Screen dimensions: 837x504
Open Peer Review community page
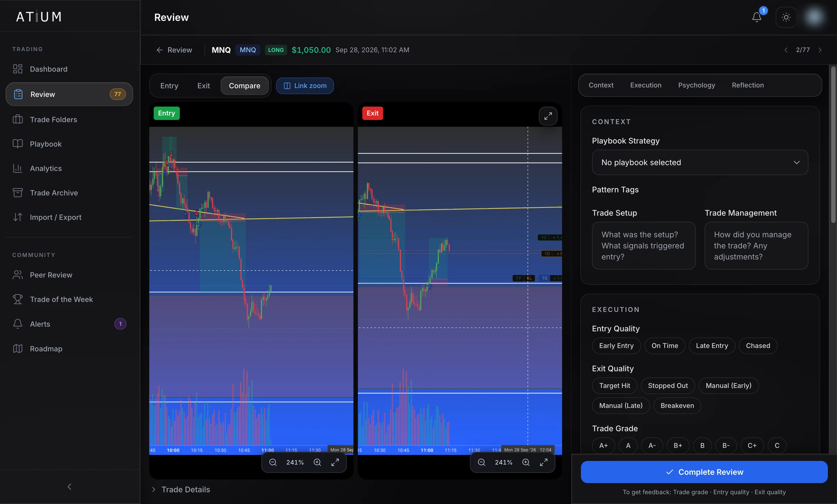(x=69, y=275)
